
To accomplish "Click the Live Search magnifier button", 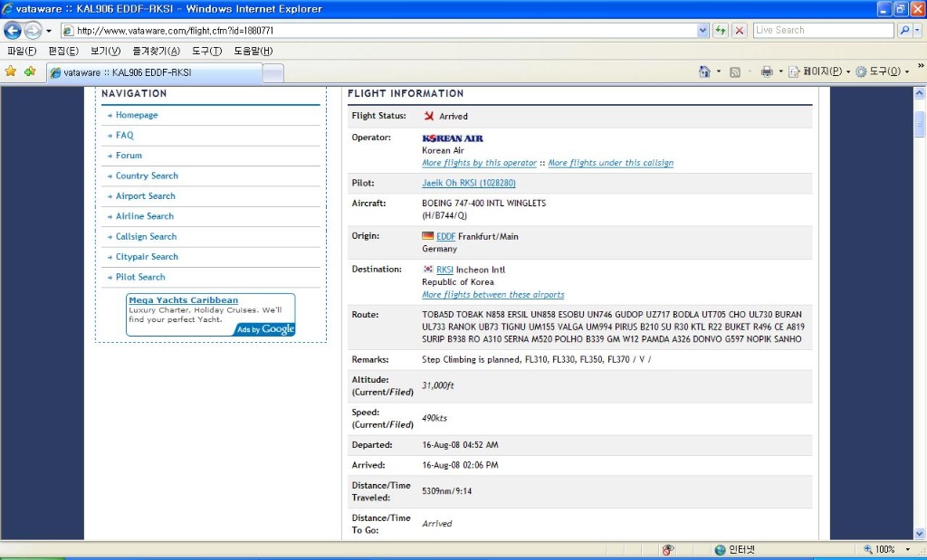I will 905,30.
